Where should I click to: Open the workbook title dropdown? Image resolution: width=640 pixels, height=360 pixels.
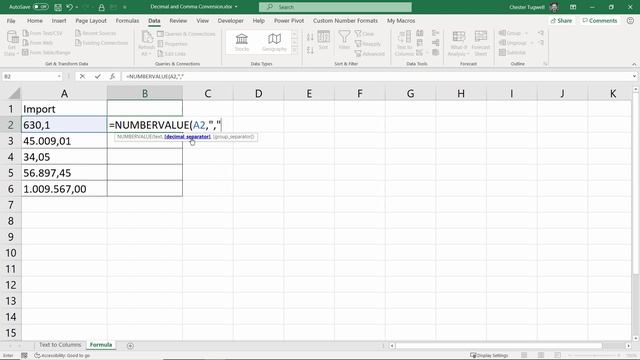pyautogui.click(x=236, y=7)
